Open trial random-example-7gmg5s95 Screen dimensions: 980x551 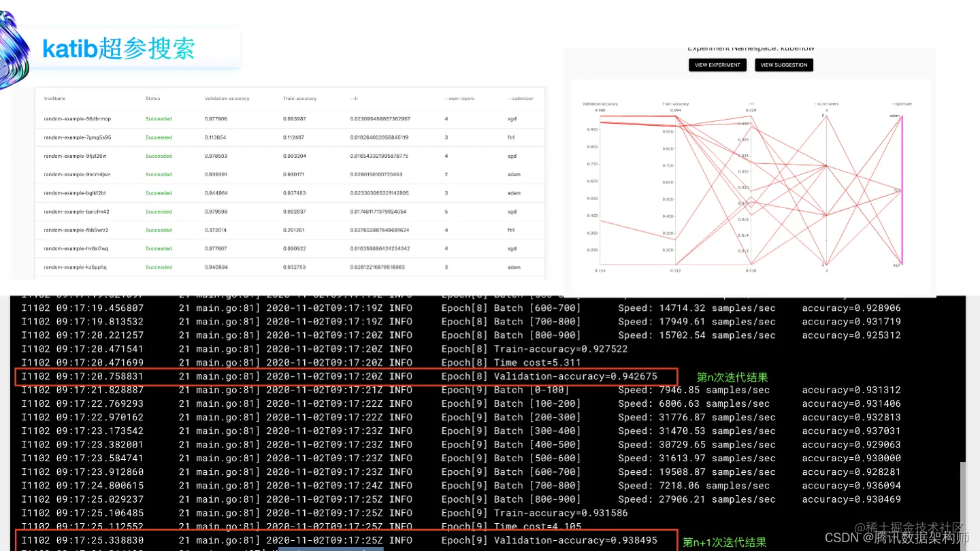78,137
